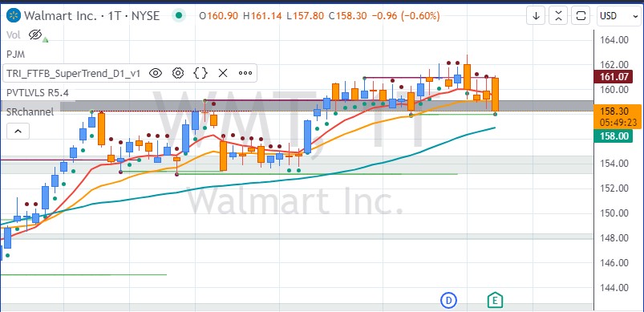Click the earnings E marker
Image resolution: width=644 pixels, height=312 pixels.
click(496, 301)
